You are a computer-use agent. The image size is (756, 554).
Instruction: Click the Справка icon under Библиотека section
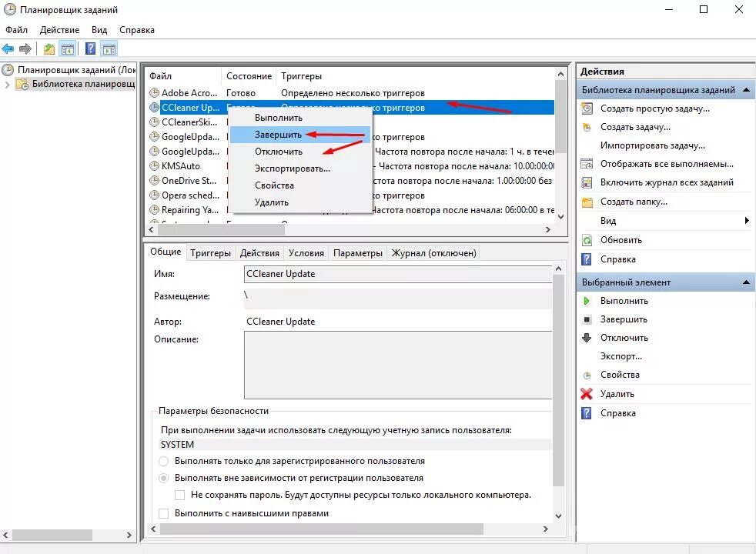tap(587, 259)
